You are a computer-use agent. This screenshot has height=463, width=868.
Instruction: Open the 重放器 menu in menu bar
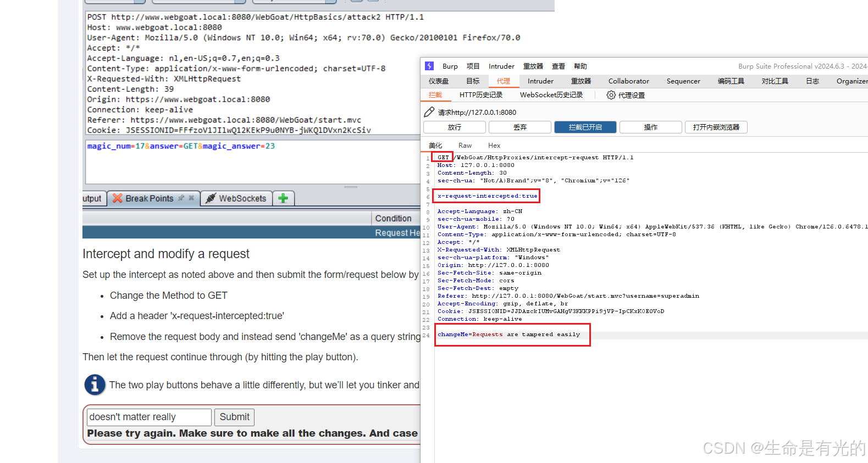[x=533, y=66]
